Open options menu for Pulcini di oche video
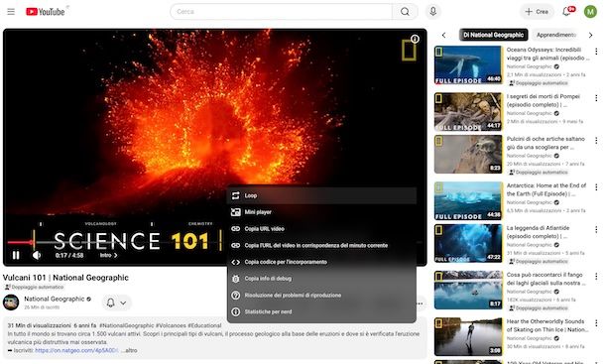Viewport: 605px width, 364px height. [596, 141]
